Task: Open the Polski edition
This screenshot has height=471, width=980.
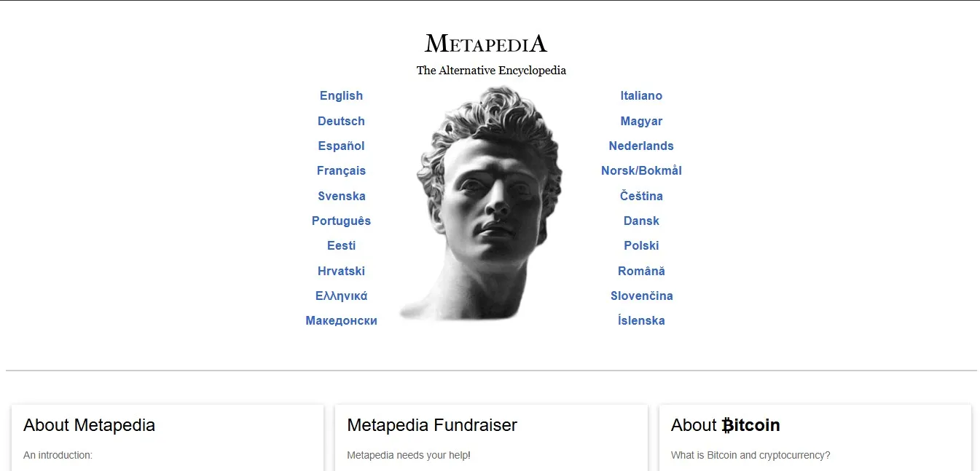Action: click(x=641, y=245)
